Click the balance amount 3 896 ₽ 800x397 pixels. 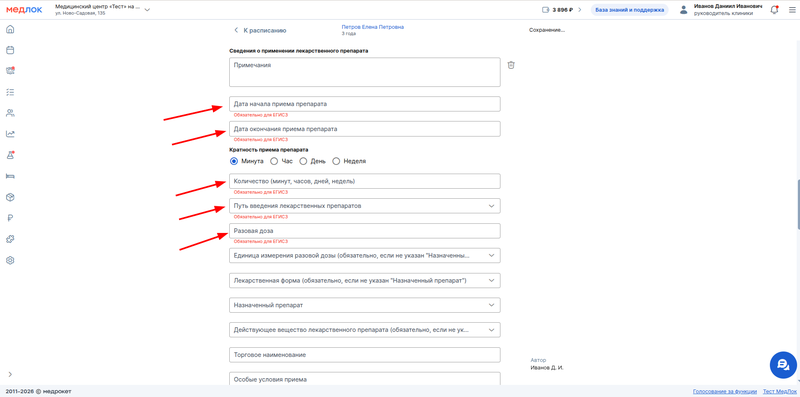(x=563, y=10)
